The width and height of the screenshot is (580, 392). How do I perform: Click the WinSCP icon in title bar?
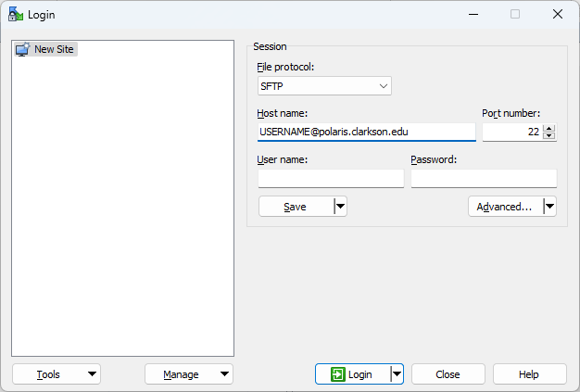point(15,14)
